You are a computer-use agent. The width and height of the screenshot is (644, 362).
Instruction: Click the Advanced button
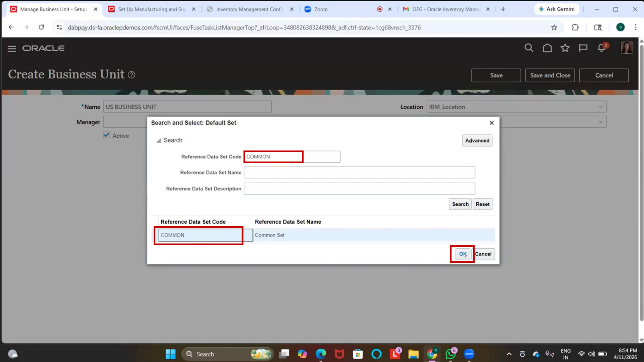(x=477, y=140)
